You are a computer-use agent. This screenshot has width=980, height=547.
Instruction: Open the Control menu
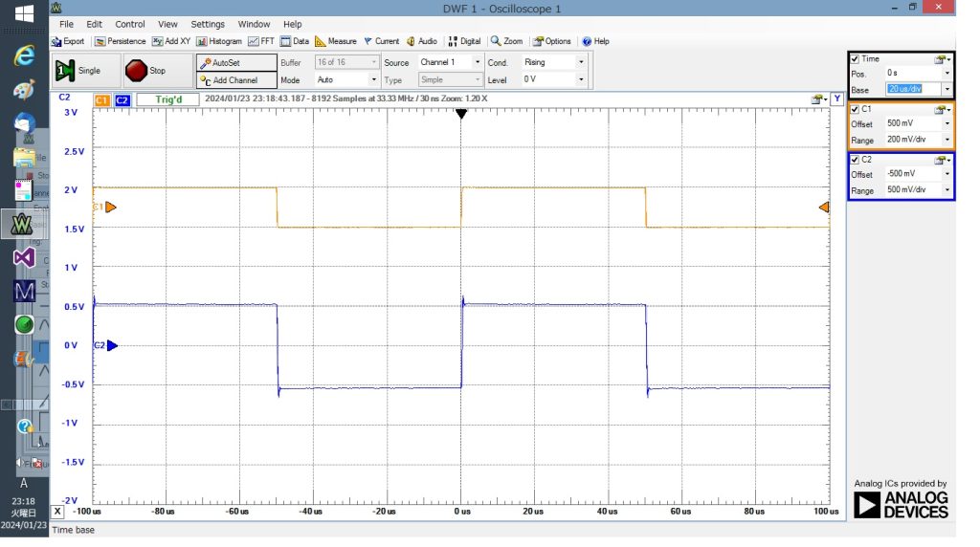(130, 24)
